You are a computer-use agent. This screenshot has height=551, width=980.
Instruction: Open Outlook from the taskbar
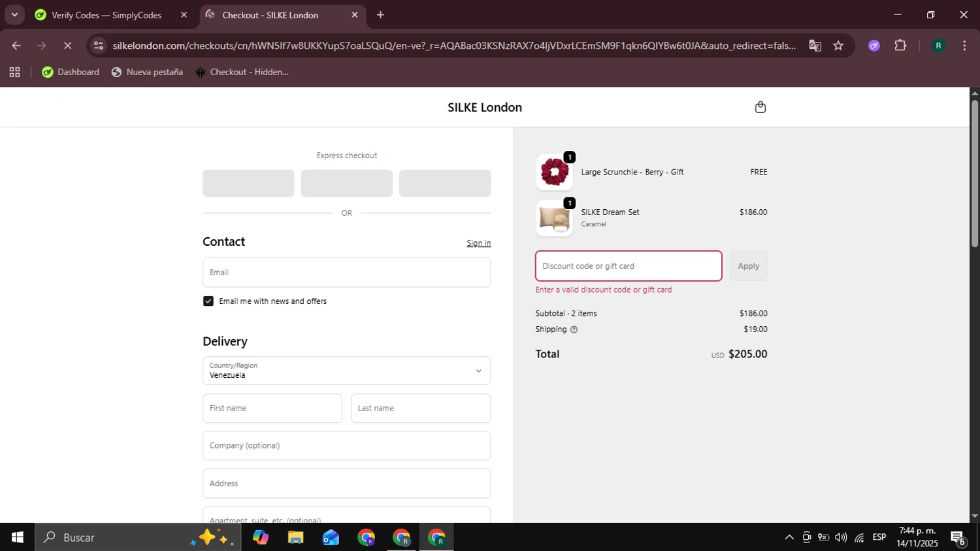click(x=331, y=537)
